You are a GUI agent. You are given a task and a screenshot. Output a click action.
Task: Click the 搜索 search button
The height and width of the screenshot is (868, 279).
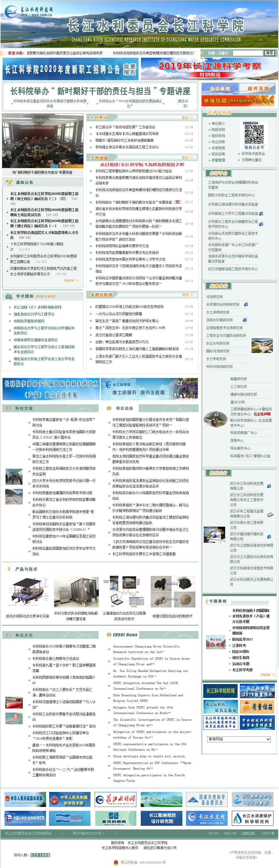coord(269,53)
